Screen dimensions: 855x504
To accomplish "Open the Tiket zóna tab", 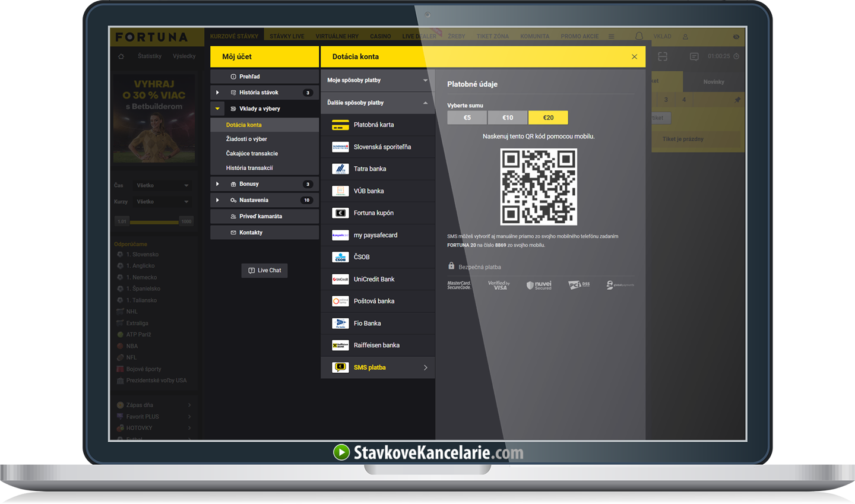I will 493,36.
